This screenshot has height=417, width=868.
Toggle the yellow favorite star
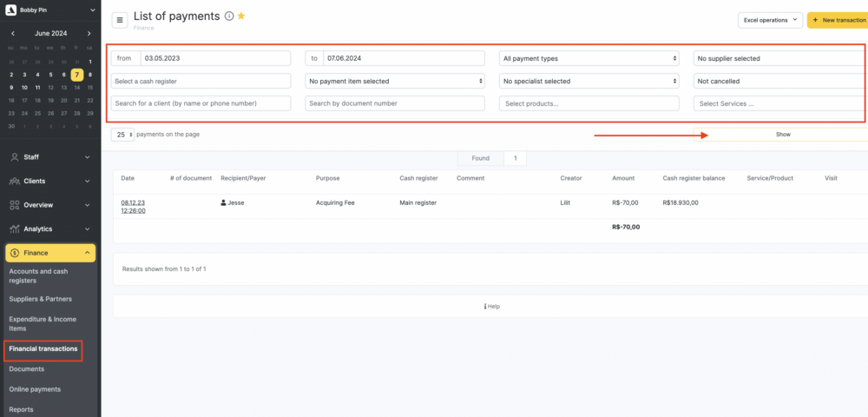[x=241, y=16]
